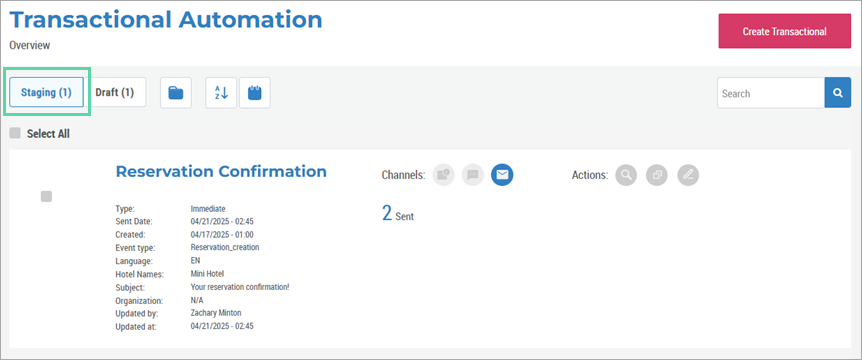The height and width of the screenshot is (360, 862).
Task: Click the '2 Sent' count
Action: tap(397, 213)
